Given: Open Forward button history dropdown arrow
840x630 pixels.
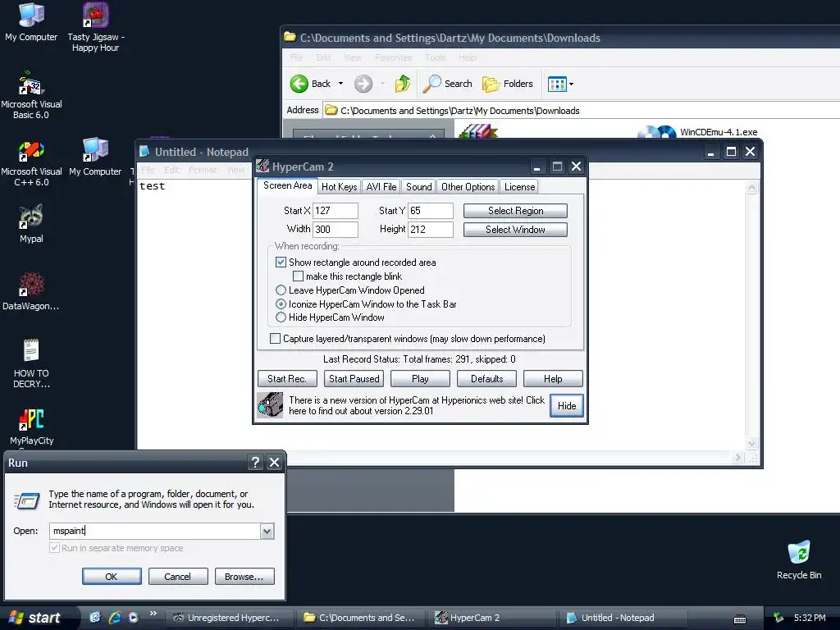Looking at the screenshot, I should coord(382,84).
